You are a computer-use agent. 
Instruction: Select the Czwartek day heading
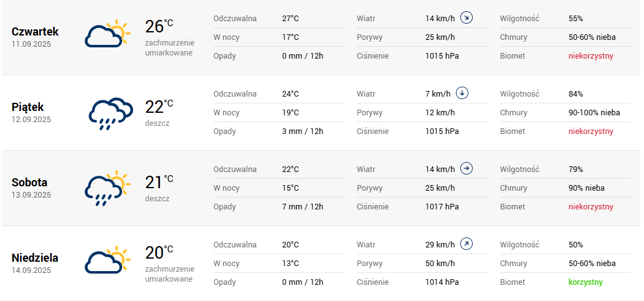[35, 31]
